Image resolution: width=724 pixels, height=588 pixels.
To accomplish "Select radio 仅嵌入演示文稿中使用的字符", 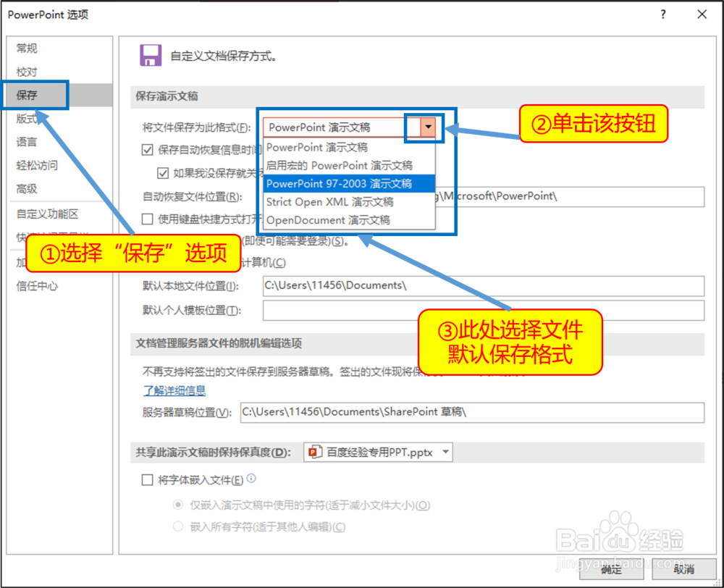I will (178, 505).
